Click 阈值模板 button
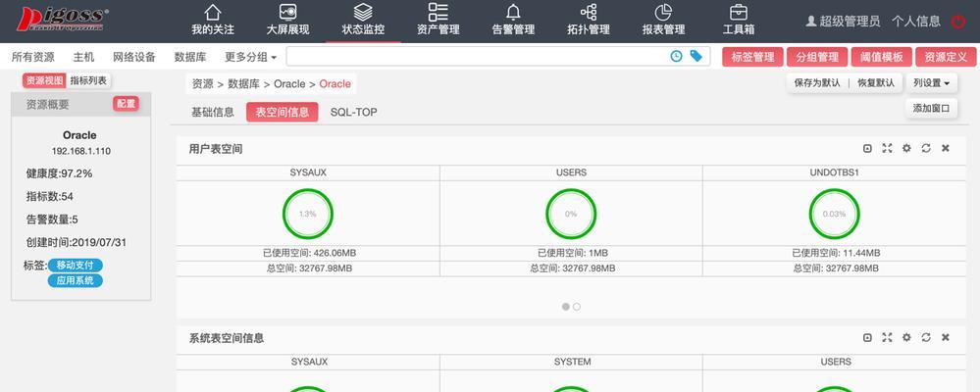 point(881,57)
